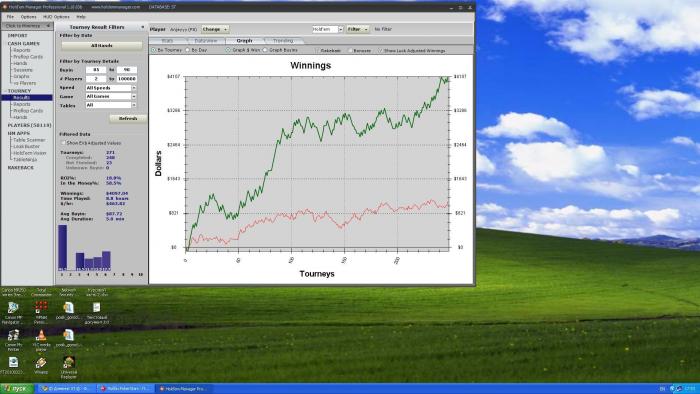This screenshot has width=700, height=394.
Task: Click the maximum # Players field
Action: pyautogui.click(x=127, y=79)
